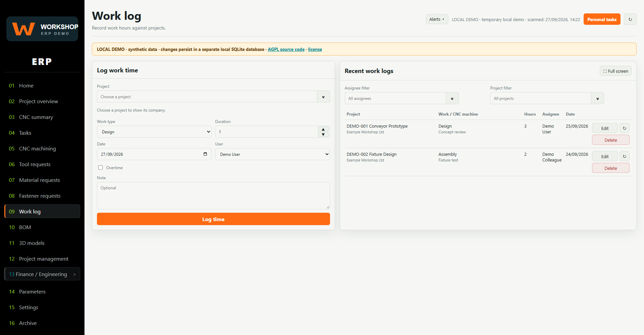Open CNC machining section
The width and height of the screenshot is (644, 335).
(x=42, y=148)
